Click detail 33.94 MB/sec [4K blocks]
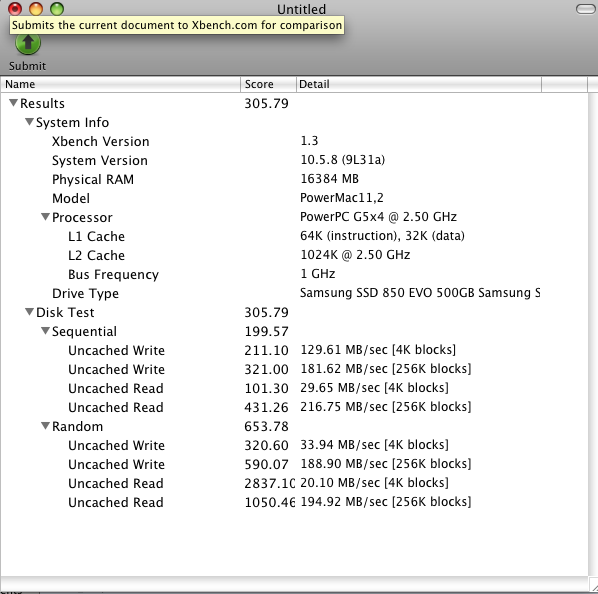Viewport: 598px width, 594px height. [x=374, y=445]
